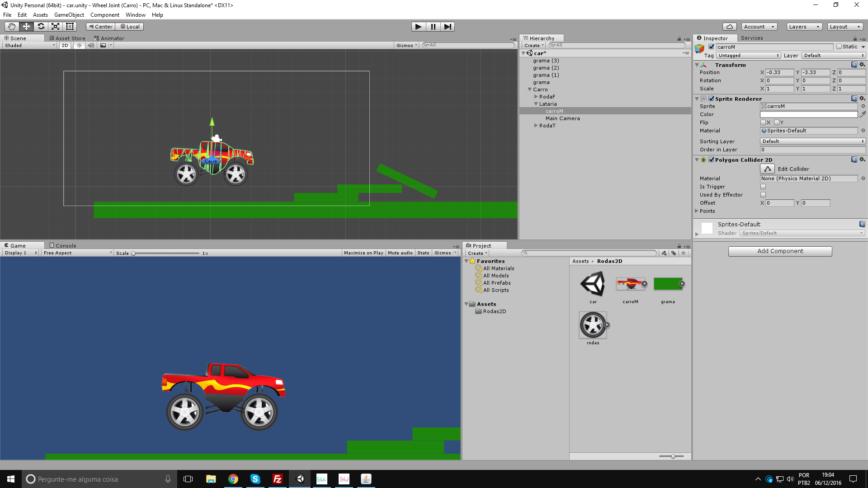Open the Cloud services icon

pyautogui.click(x=729, y=27)
